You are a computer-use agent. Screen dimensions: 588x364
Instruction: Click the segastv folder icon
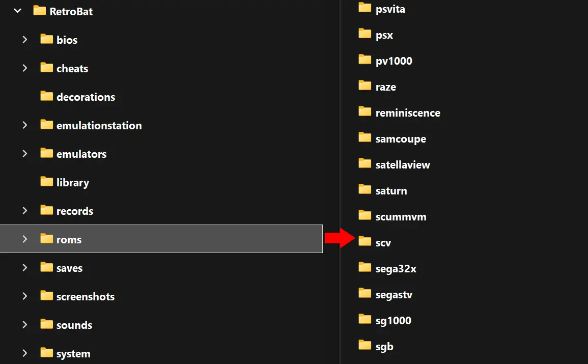365,293
